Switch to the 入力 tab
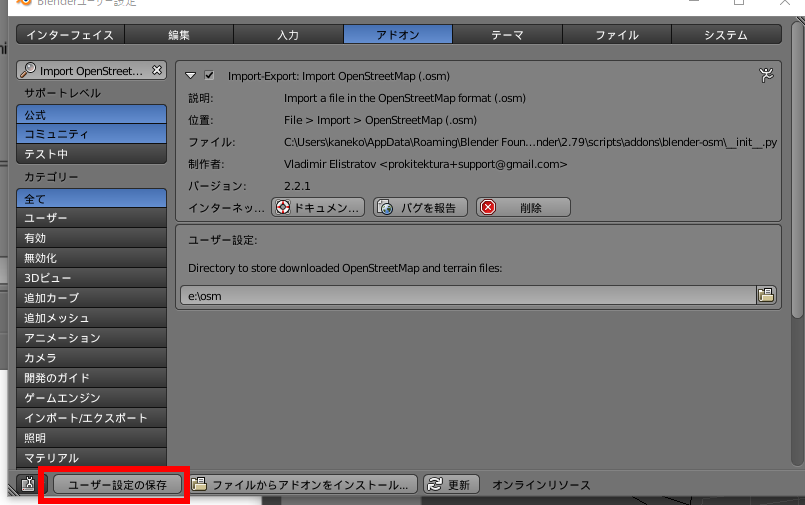This screenshot has height=505, width=805. pos(289,35)
